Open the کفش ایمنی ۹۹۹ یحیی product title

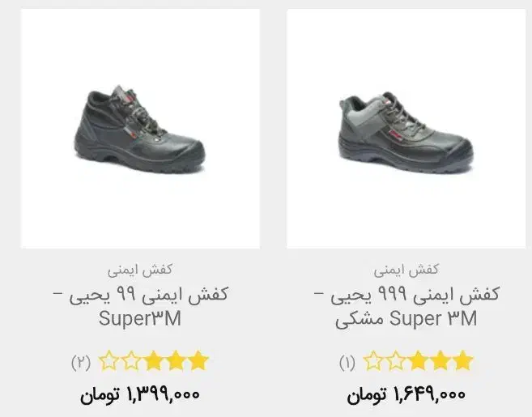tap(406, 307)
